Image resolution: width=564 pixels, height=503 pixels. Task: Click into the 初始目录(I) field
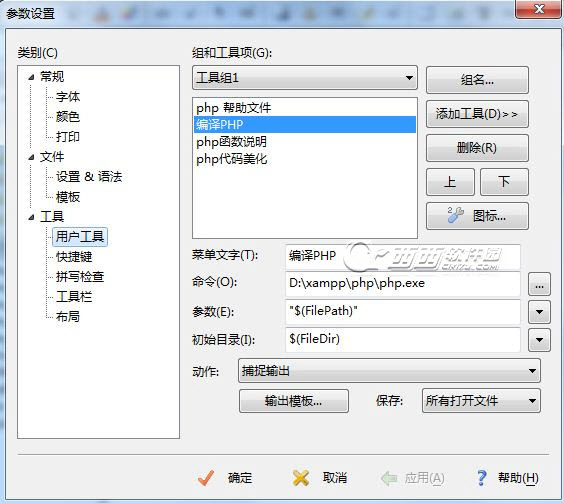(x=403, y=339)
